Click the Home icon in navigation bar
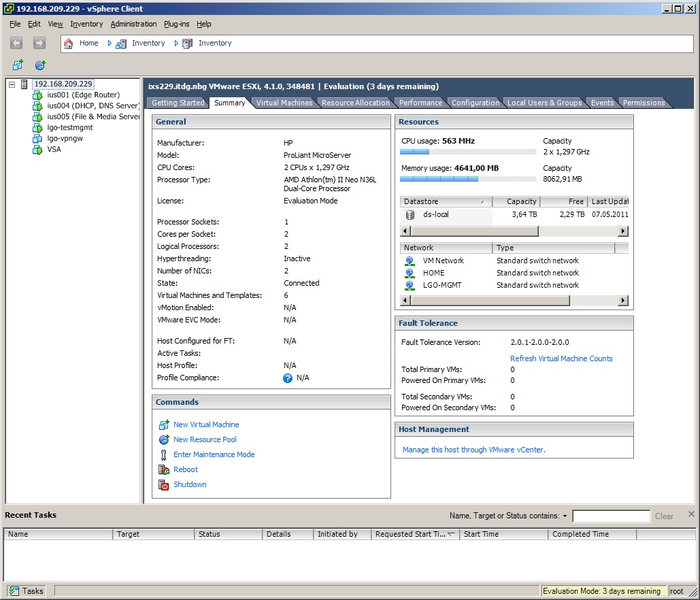This screenshot has height=600, width=700. 68,44
